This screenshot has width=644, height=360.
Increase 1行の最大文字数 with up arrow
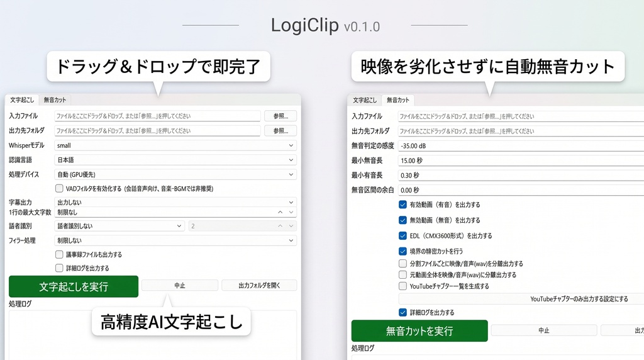(x=280, y=212)
